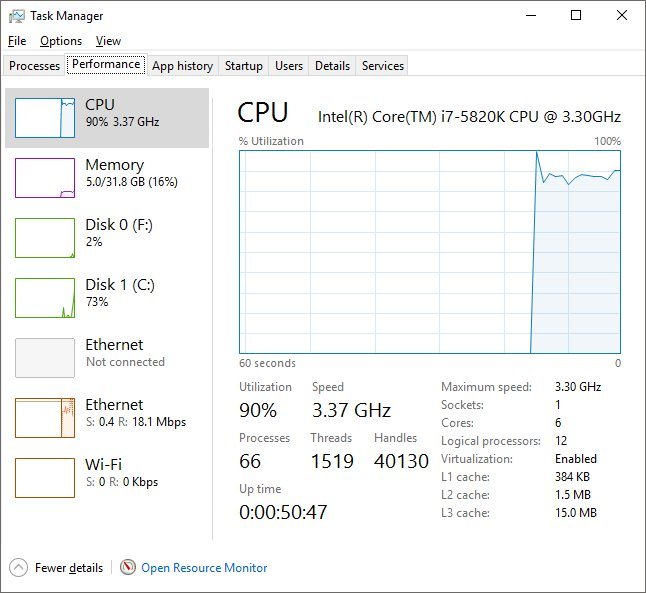646x593 pixels.
Task: Click the 100% graph axis label
Action: pos(607,141)
